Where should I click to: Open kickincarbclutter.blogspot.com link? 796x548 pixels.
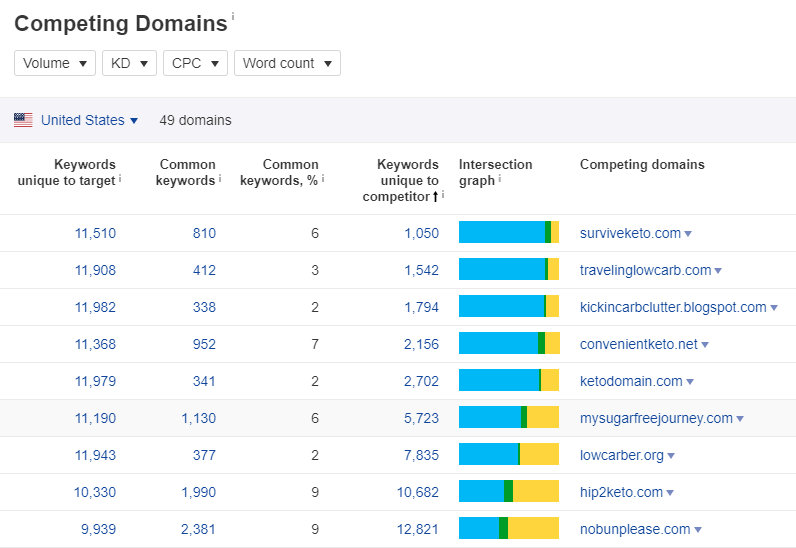coord(673,307)
